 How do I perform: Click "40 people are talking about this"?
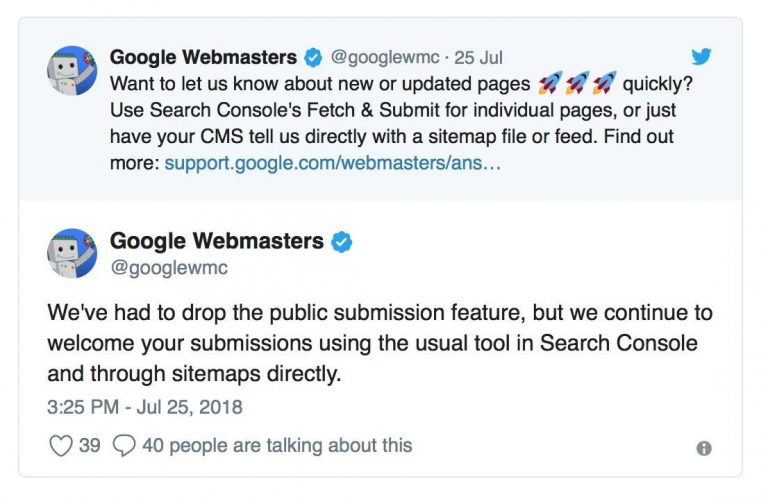(x=277, y=445)
